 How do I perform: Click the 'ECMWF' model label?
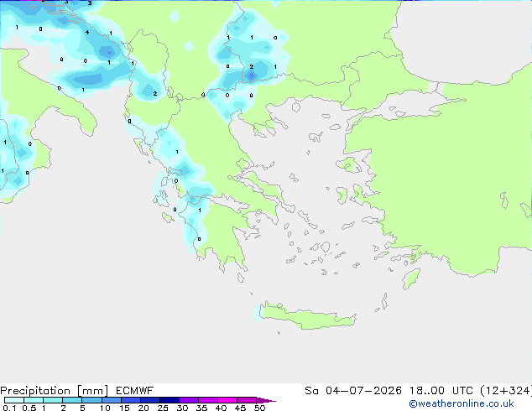pyautogui.click(x=135, y=391)
